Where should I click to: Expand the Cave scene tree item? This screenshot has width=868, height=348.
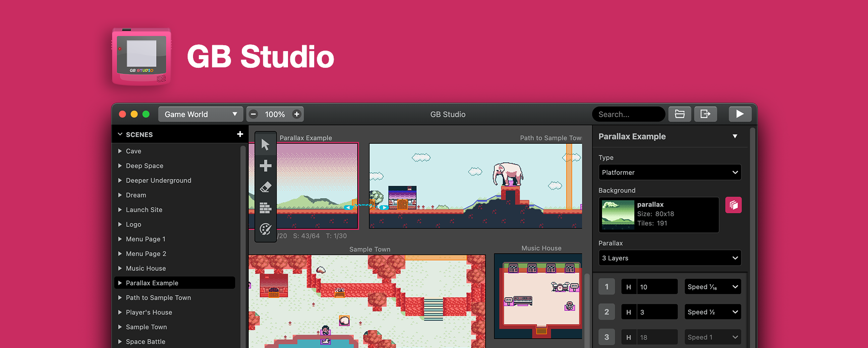pos(120,151)
